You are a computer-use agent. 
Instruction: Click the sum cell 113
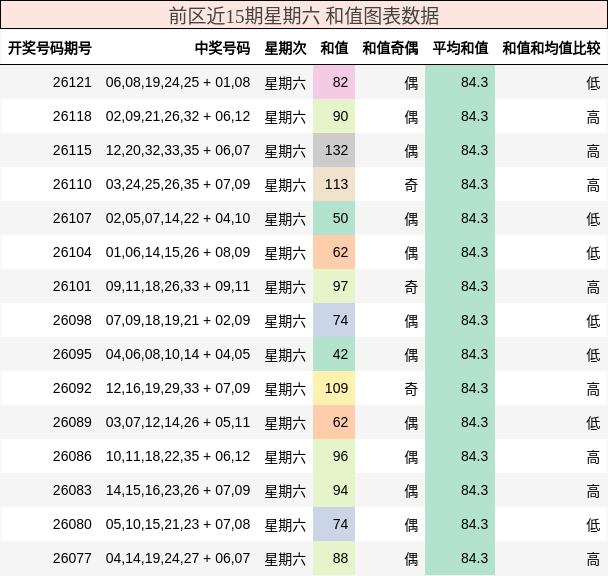tap(334, 184)
